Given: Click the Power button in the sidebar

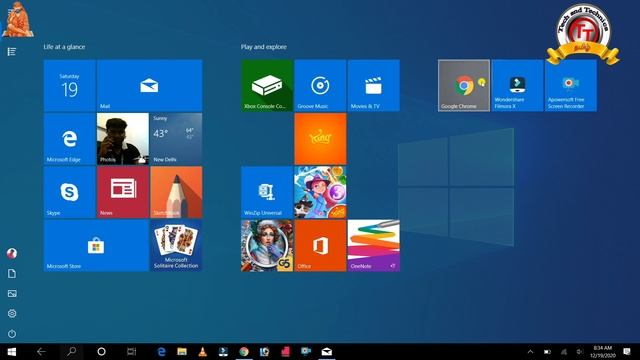Looking at the screenshot, I should coord(12,333).
